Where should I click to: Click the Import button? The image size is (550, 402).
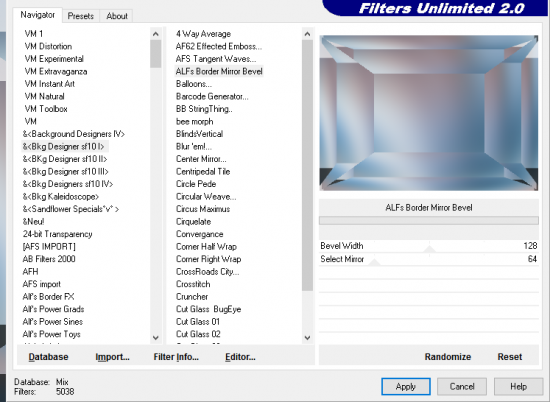tap(112, 357)
